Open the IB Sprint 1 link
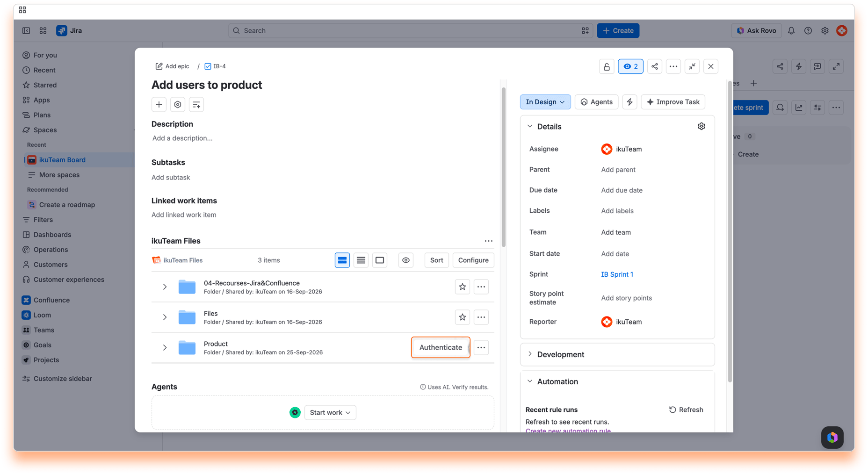868x474 pixels. 617,274
